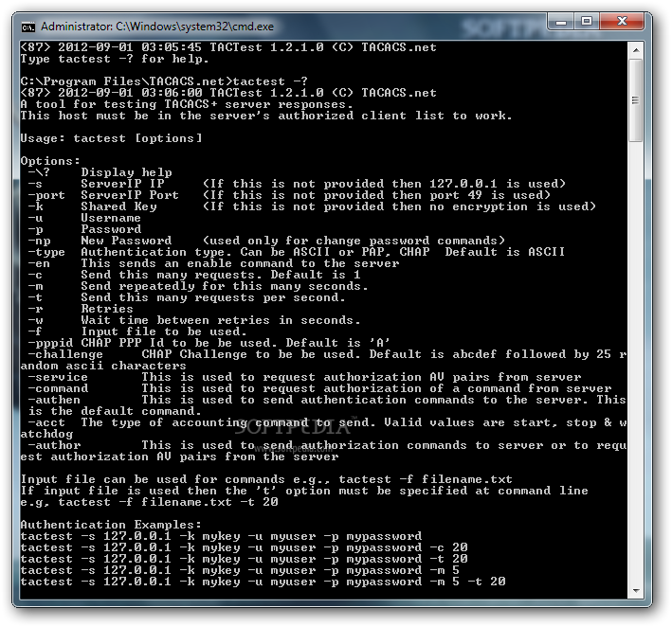Click the 'Options:' heading text
This screenshot has width=672, height=627.
pyautogui.click(x=50, y=161)
